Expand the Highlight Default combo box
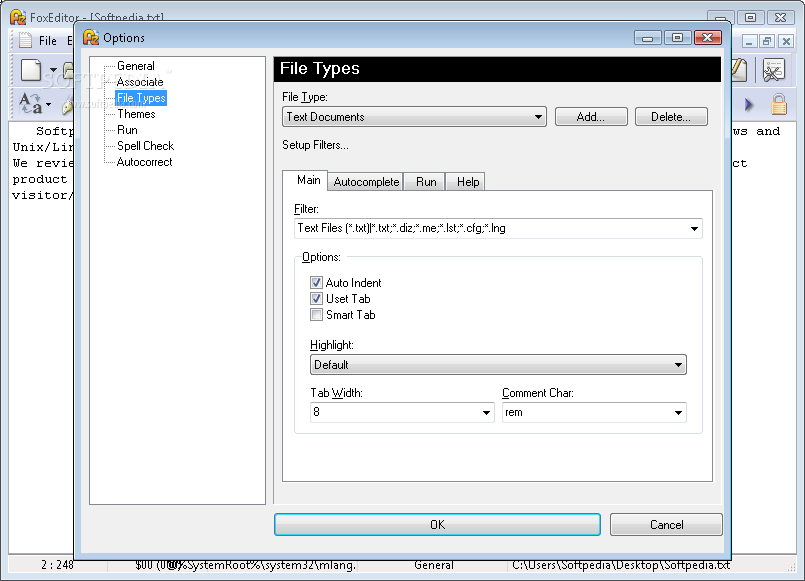Screen dimensions: 805x581 [498, 364]
